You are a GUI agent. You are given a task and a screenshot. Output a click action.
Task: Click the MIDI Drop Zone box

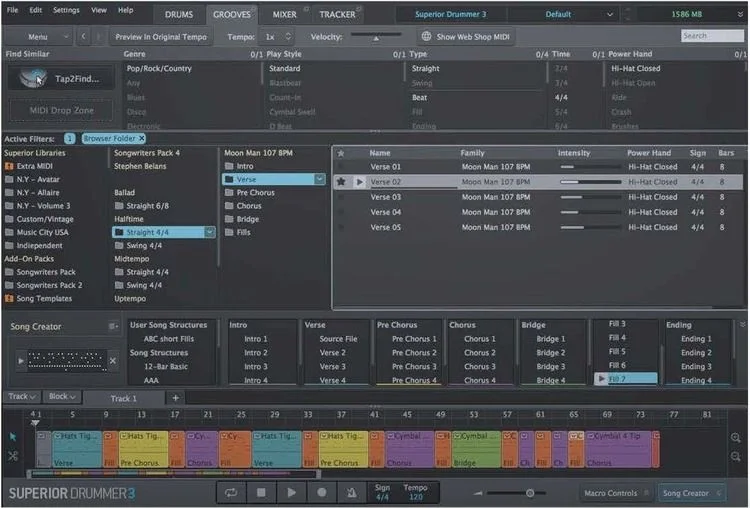[x=61, y=110]
